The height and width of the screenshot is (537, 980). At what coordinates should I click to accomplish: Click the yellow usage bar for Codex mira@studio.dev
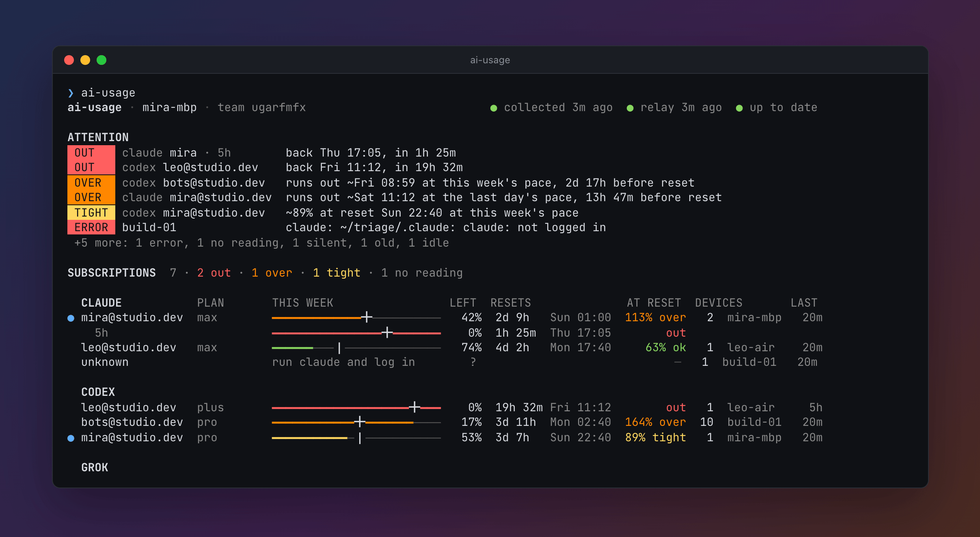(x=356, y=438)
